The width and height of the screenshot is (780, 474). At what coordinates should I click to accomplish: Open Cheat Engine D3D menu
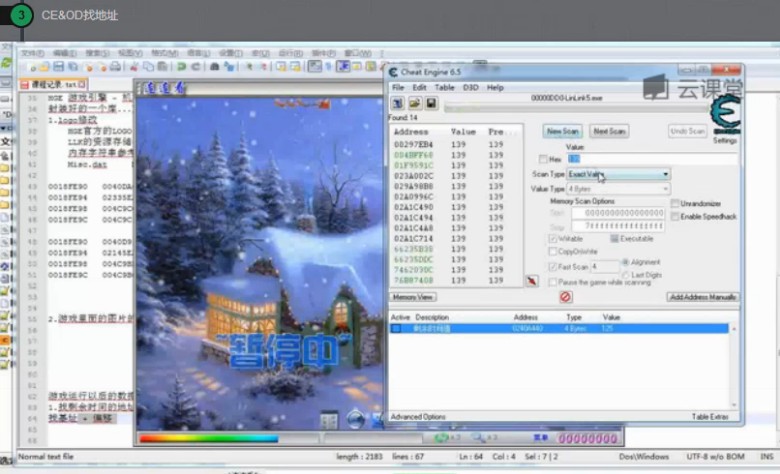(471, 88)
